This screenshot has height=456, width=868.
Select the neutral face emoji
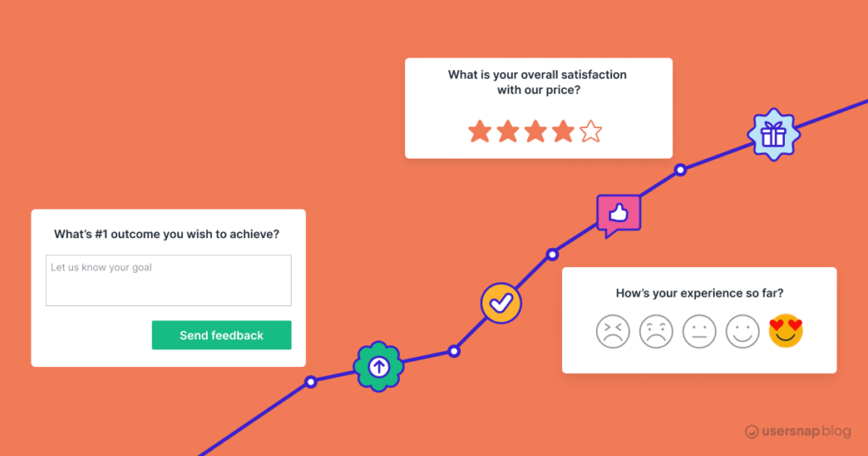[699, 331]
